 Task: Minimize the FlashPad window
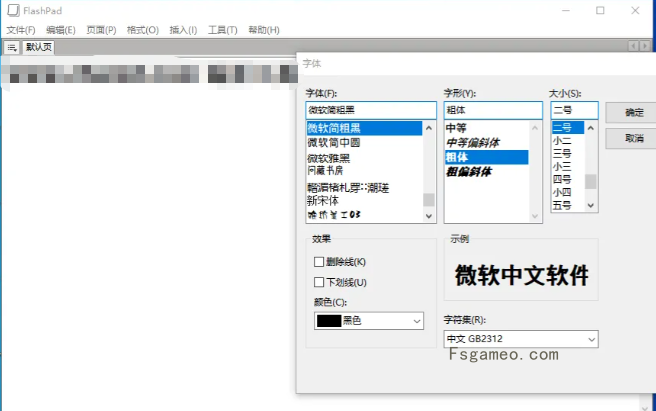click(566, 10)
